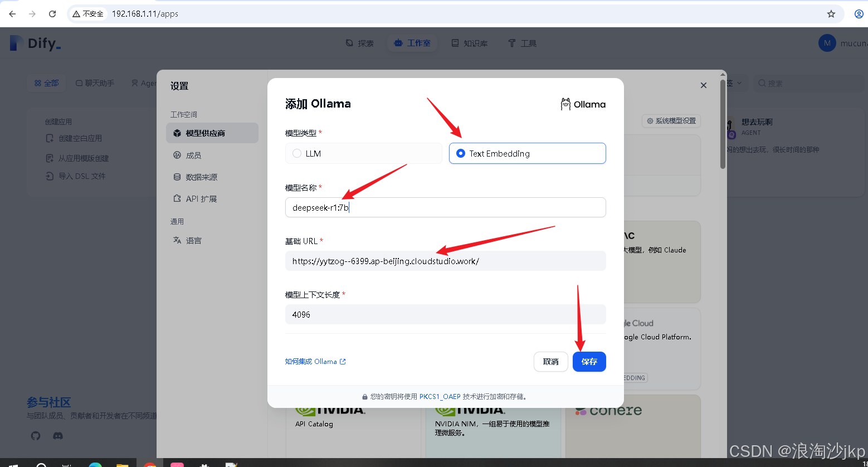
Task: Click the model name input field
Action: pyautogui.click(x=445, y=207)
